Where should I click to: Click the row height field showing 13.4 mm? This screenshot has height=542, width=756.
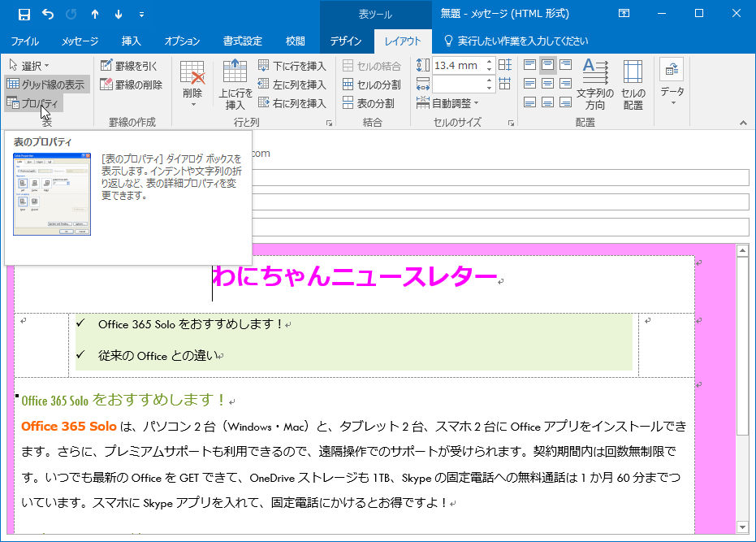click(458, 66)
